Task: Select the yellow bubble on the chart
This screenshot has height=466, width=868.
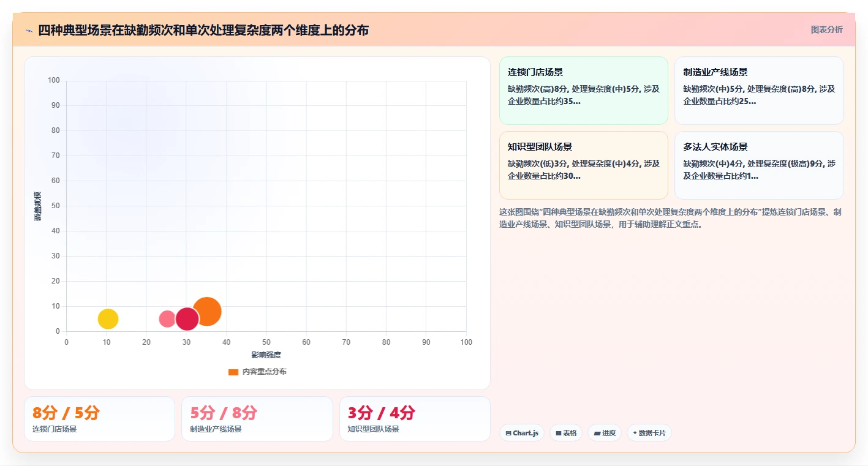Action: click(108, 319)
